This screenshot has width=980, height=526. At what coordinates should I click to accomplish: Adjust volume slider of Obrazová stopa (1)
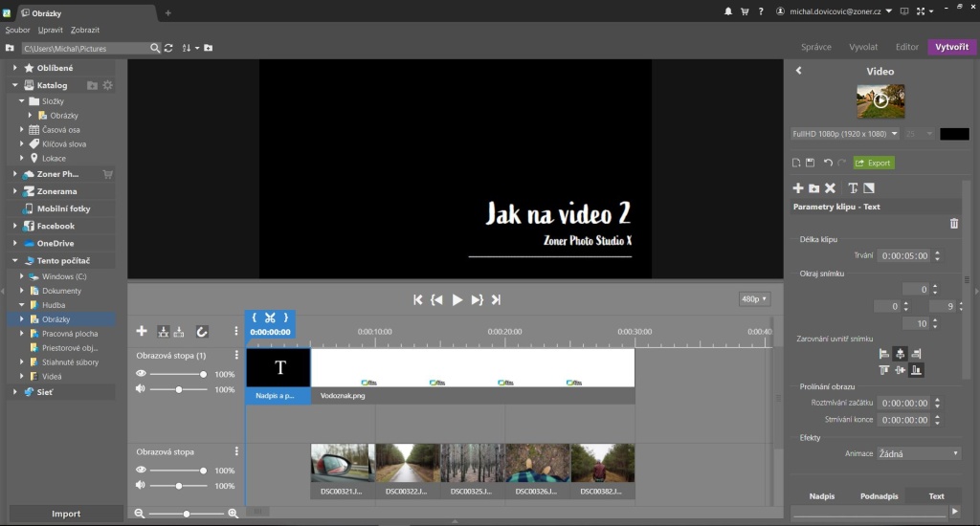(x=178, y=389)
